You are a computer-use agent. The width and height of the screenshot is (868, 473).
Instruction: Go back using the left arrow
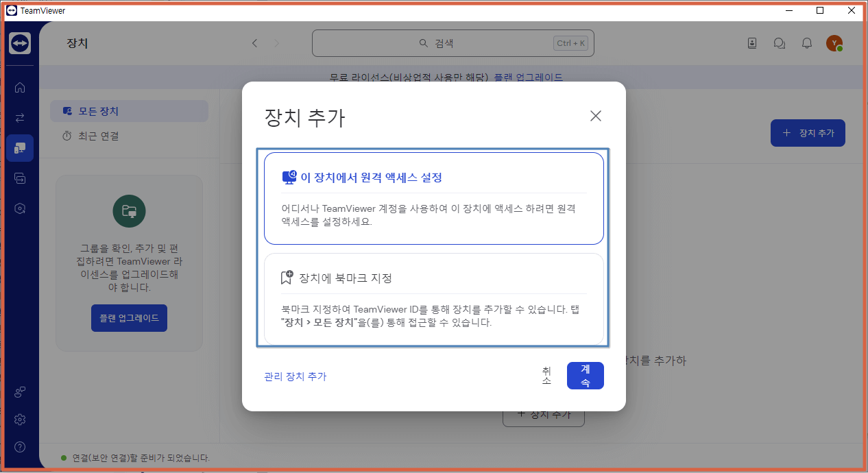[254, 43]
